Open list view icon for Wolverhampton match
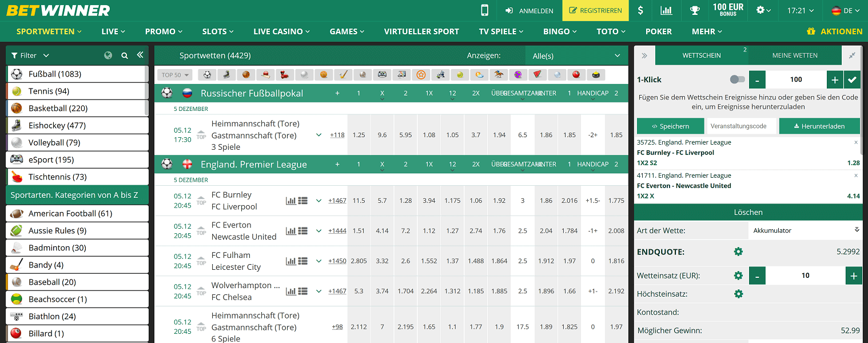The height and width of the screenshot is (343, 868). coord(303,292)
